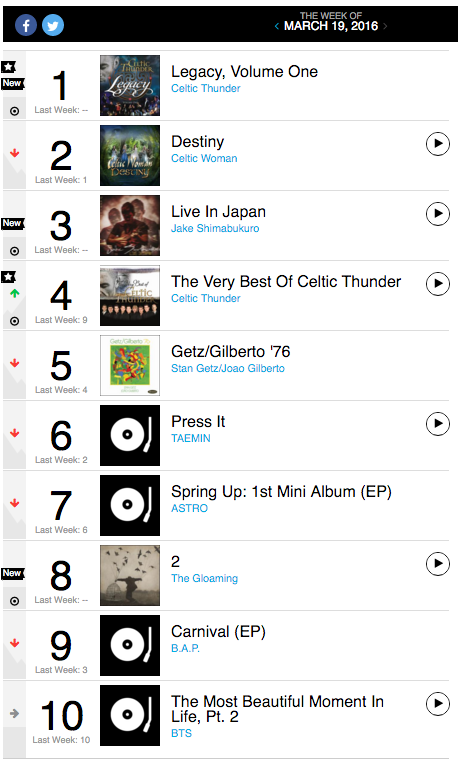Share chart via Facebook icon
This screenshot has width=458, height=769.
(26, 25)
